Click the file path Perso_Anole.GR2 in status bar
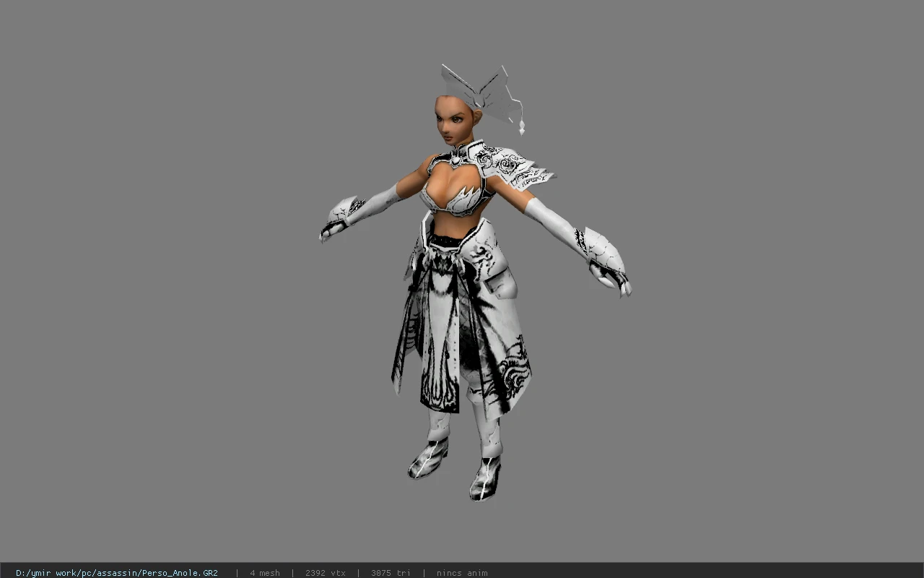 click(117, 573)
